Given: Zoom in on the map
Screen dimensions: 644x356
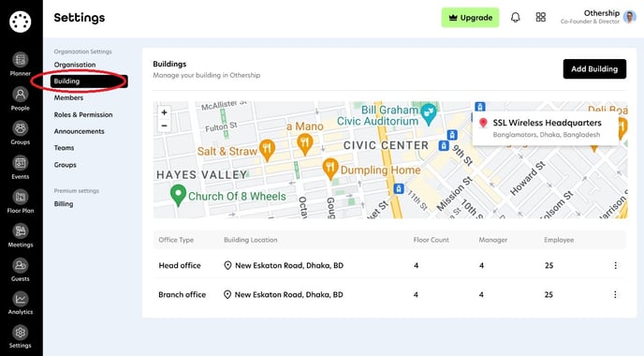Looking at the screenshot, I should click(x=165, y=112).
